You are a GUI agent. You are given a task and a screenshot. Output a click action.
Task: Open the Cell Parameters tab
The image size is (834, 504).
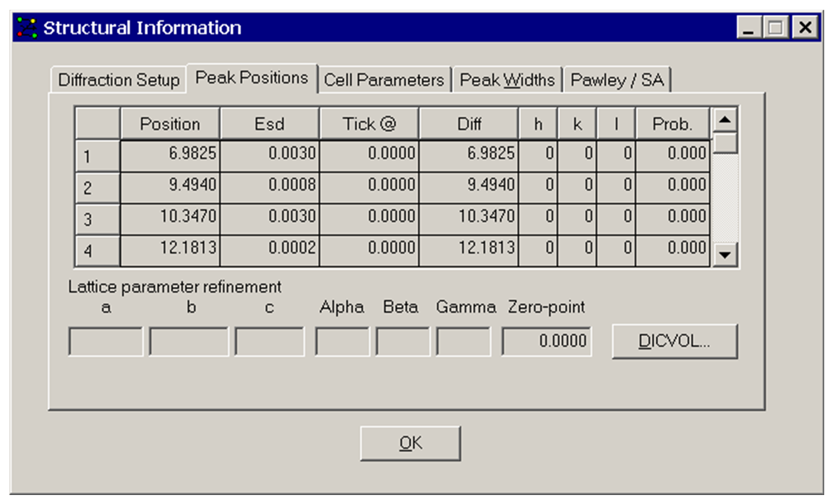(384, 80)
